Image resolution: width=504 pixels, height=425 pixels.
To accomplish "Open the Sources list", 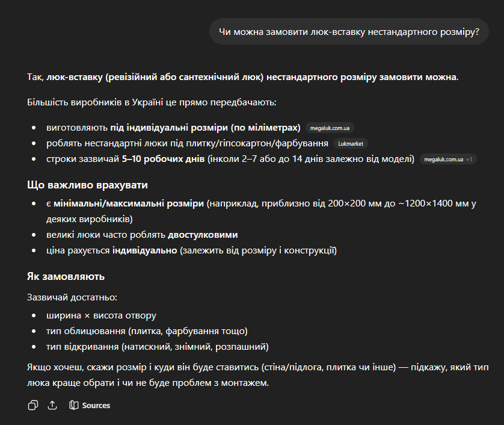I will click(x=90, y=405).
